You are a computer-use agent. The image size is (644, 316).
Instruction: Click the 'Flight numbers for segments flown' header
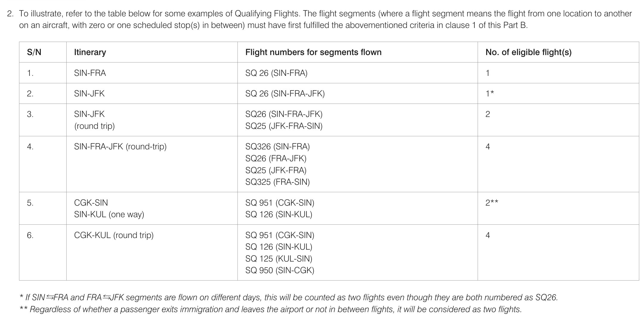313,52
